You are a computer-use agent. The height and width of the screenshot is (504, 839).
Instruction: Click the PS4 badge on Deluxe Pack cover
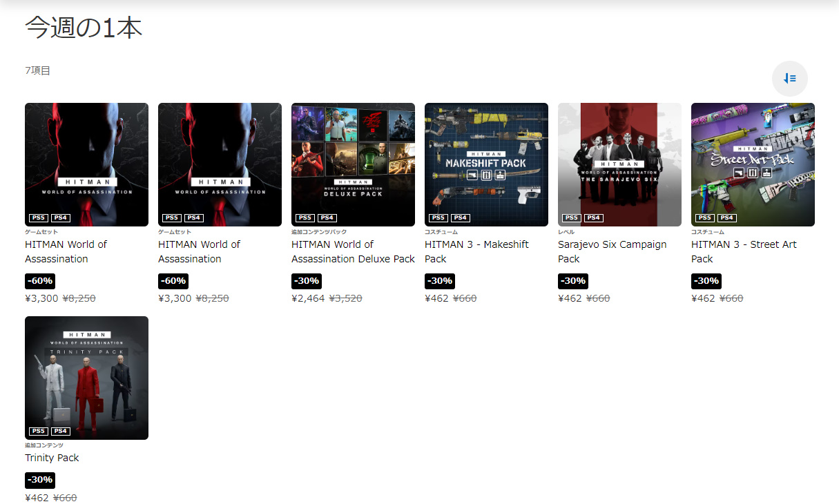point(327,217)
